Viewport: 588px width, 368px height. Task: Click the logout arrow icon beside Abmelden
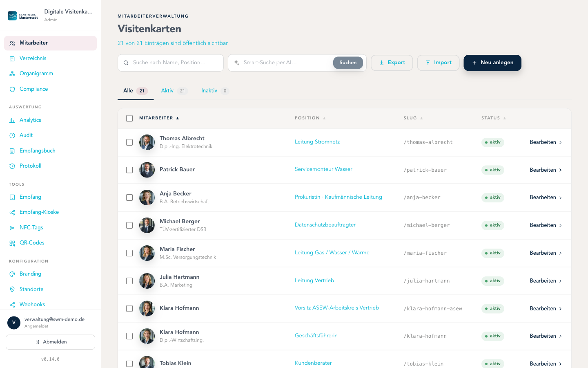tap(37, 342)
